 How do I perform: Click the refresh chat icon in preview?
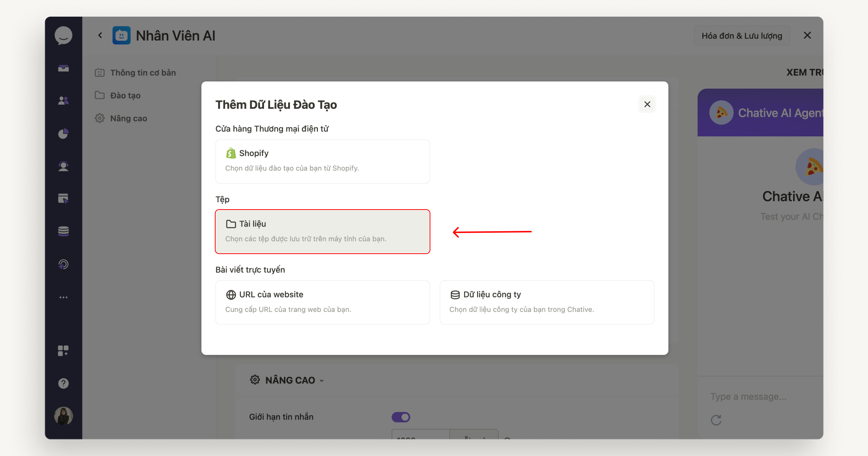(x=716, y=420)
